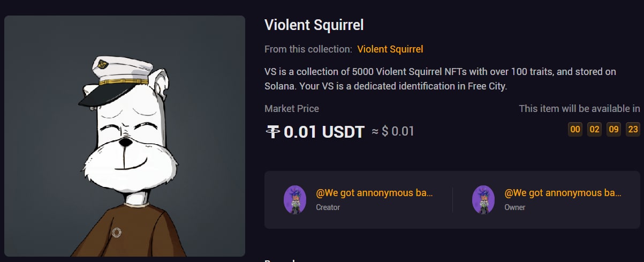Image resolution: width=644 pixels, height=262 pixels.
Task: Open the orange Violent Squirrel collection link
Action: (x=390, y=49)
